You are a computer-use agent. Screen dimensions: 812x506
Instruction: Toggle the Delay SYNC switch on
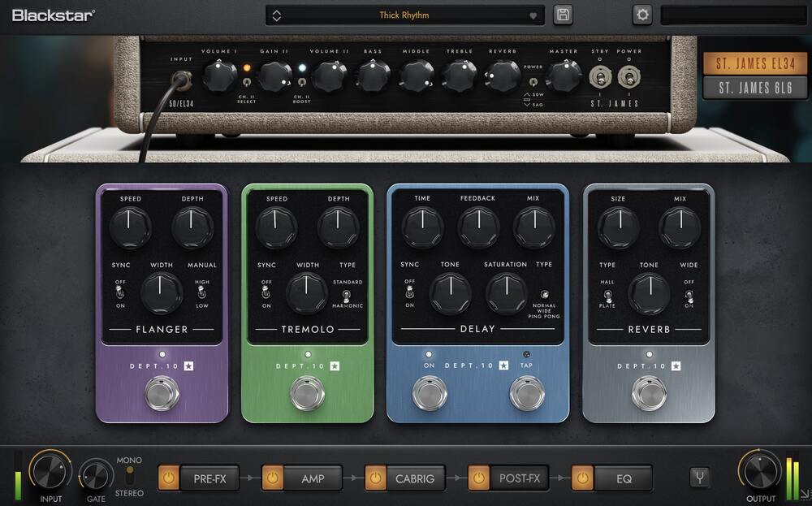tap(409, 292)
